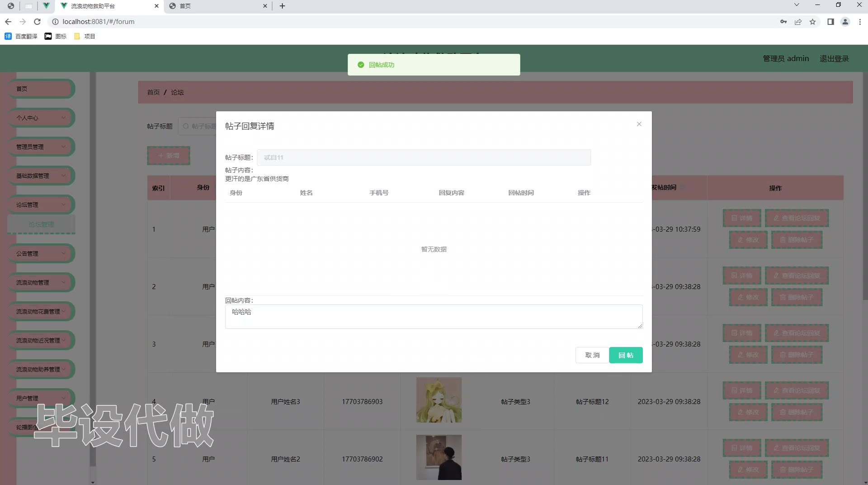Open a new browser tab
The width and height of the screenshot is (868, 485).
(282, 6)
